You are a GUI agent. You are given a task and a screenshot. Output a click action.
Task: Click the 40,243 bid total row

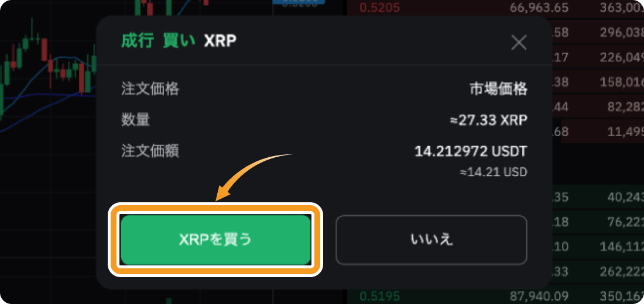625,198
